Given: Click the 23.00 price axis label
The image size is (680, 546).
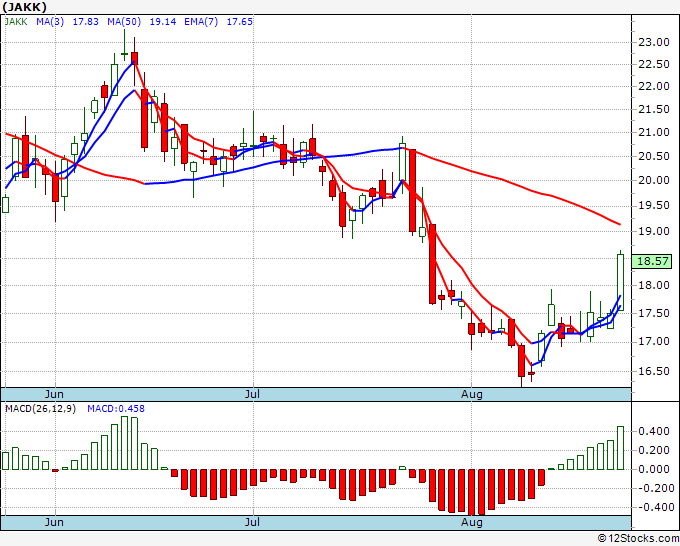Looking at the screenshot, I should tap(654, 43).
